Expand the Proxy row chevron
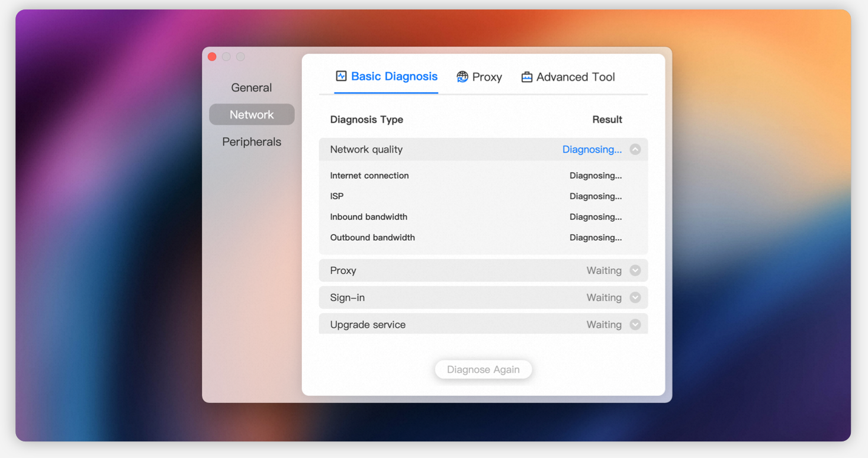Viewport: 868px width, 458px height. point(635,270)
